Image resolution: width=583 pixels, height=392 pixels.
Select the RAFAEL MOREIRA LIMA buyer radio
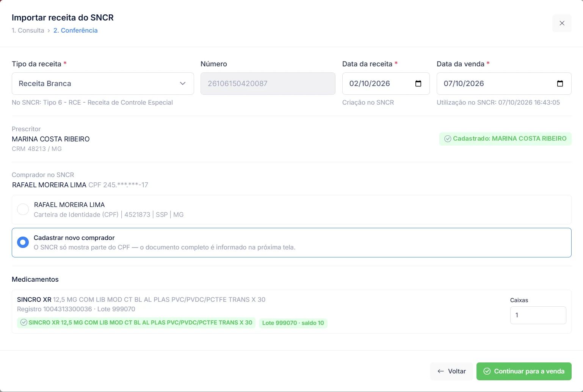point(23,209)
